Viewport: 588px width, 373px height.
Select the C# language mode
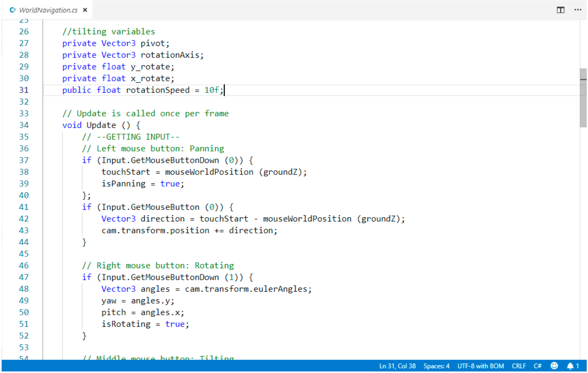537,366
